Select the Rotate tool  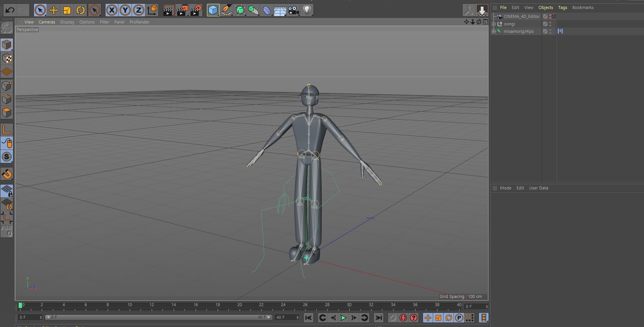pyautogui.click(x=80, y=10)
